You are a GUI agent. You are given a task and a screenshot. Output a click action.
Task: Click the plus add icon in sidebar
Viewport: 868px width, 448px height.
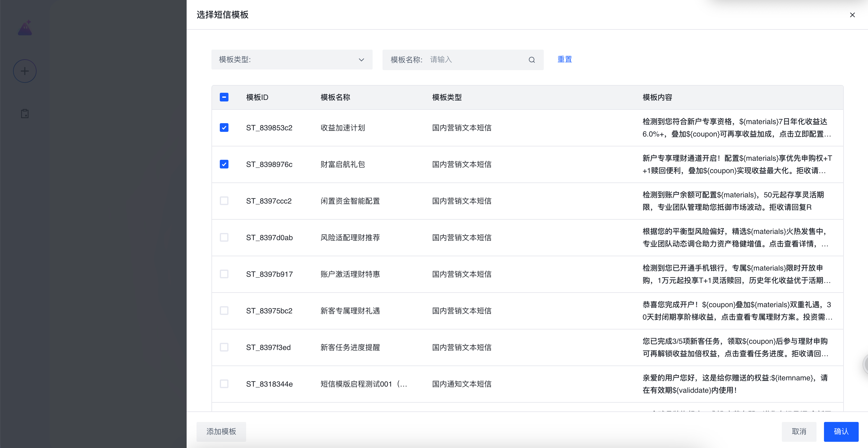click(x=24, y=71)
